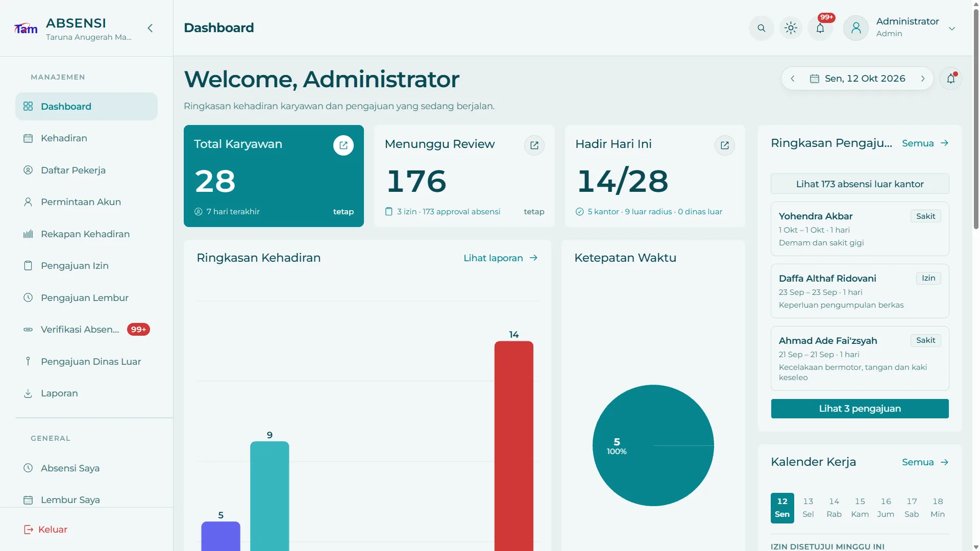Select 13 Sel in work calendar
The width and height of the screenshot is (980, 551).
pyautogui.click(x=808, y=508)
